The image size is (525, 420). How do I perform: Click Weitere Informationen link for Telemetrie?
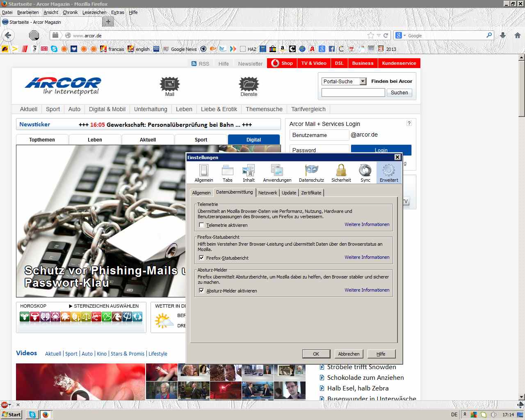click(x=367, y=224)
